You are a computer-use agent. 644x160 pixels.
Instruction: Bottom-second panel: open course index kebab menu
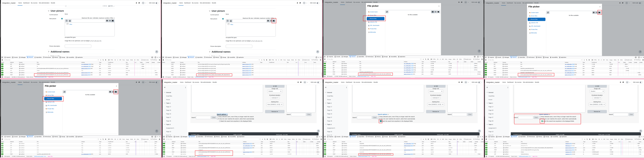(x=186, y=87)
